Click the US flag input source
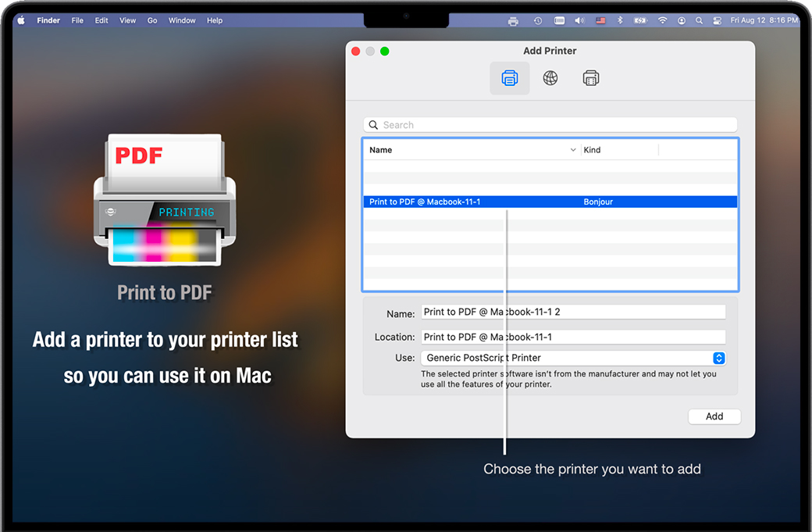Screen dimensions: 812x532 (600, 20)
